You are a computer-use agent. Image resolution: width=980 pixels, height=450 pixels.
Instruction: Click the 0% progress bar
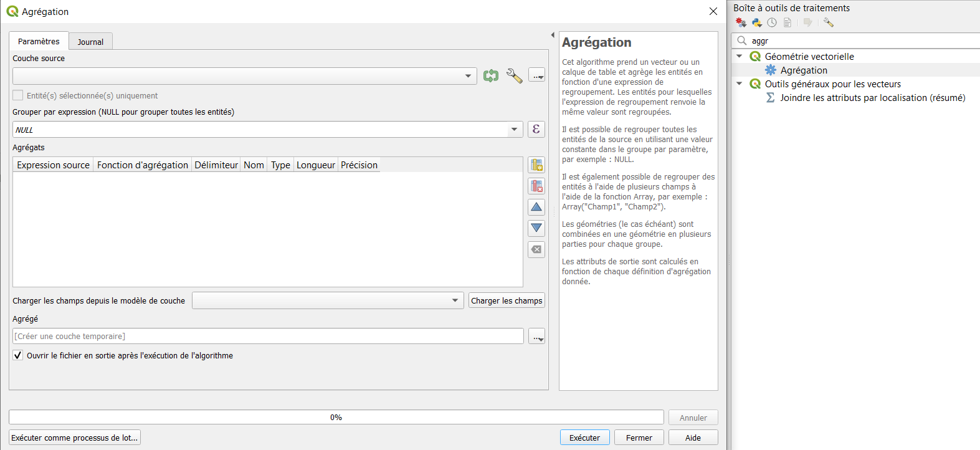tap(336, 417)
